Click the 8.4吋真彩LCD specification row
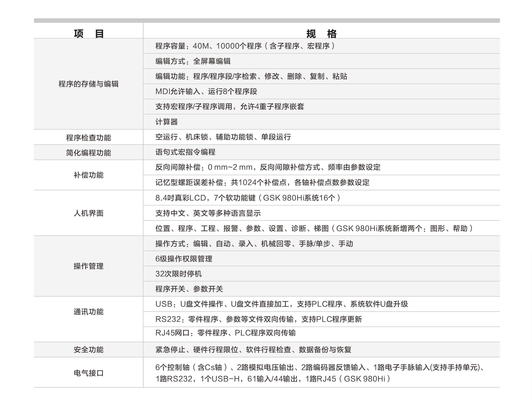 (x=248, y=198)
